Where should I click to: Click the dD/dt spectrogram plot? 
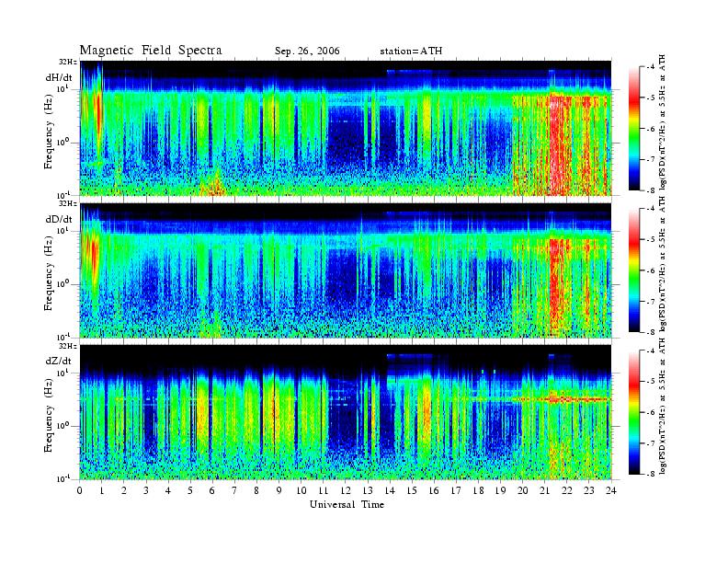[x=346, y=270]
